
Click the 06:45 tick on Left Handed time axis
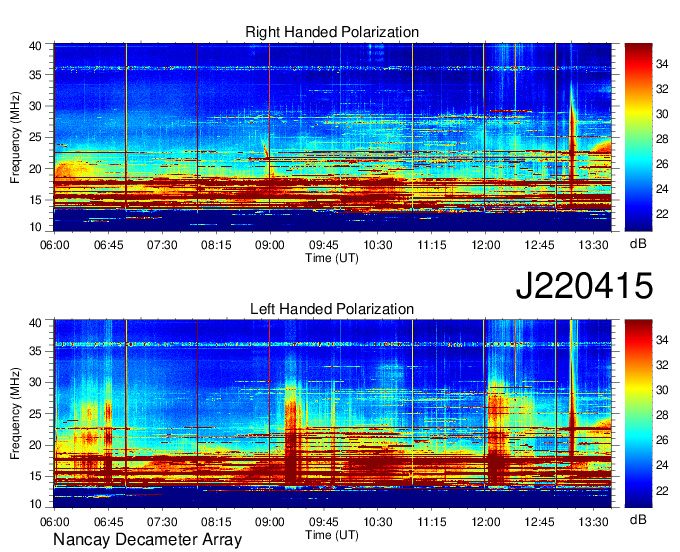pyautogui.click(x=108, y=522)
